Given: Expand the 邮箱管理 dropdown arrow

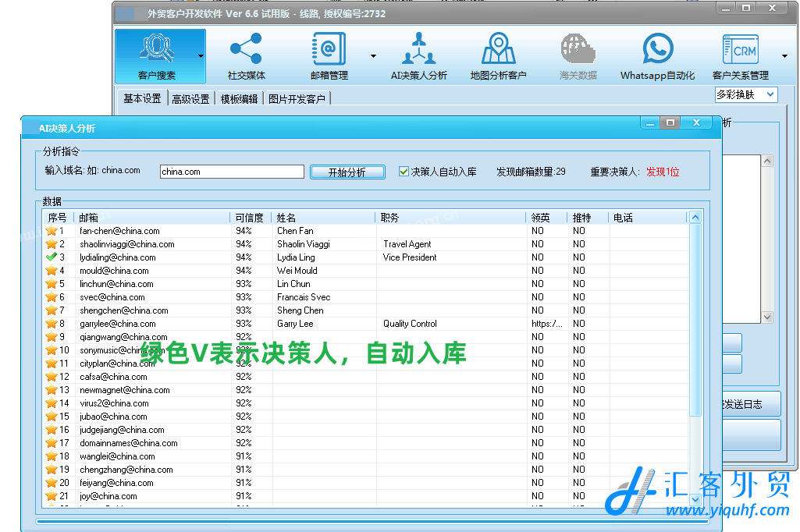Looking at the screenshot, I should click(x=374, y=56).
